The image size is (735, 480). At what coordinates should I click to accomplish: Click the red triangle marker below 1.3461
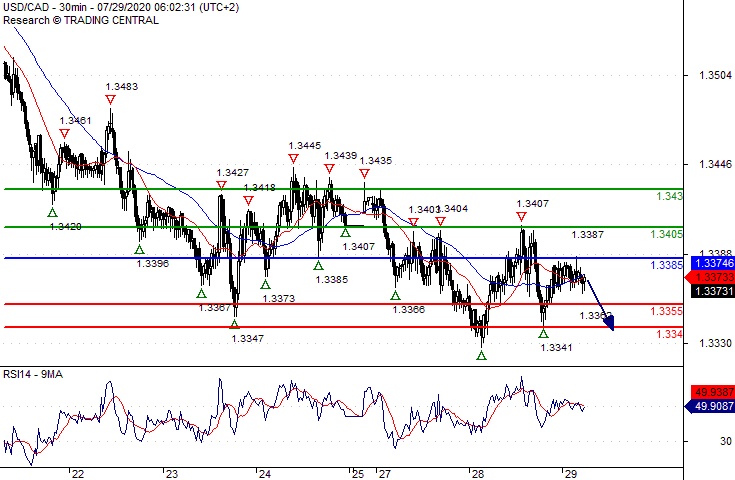[64, 134]
